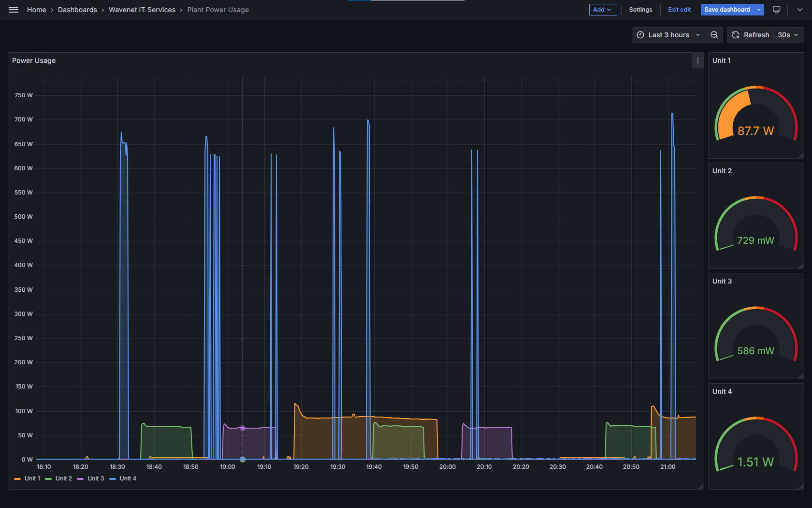Click the Unit 3 legend color swatch
812x508 pixels.
[x=80, y=479]
